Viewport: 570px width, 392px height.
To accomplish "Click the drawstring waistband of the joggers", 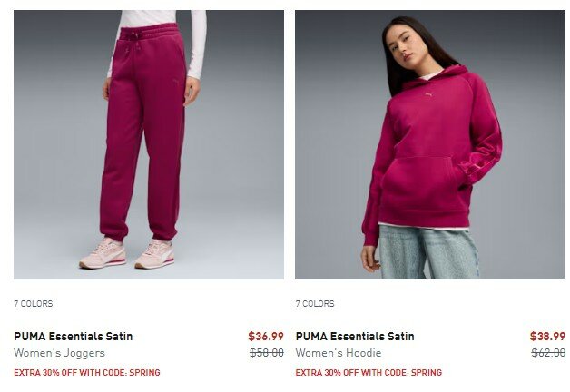I will [x=150, y=33].
